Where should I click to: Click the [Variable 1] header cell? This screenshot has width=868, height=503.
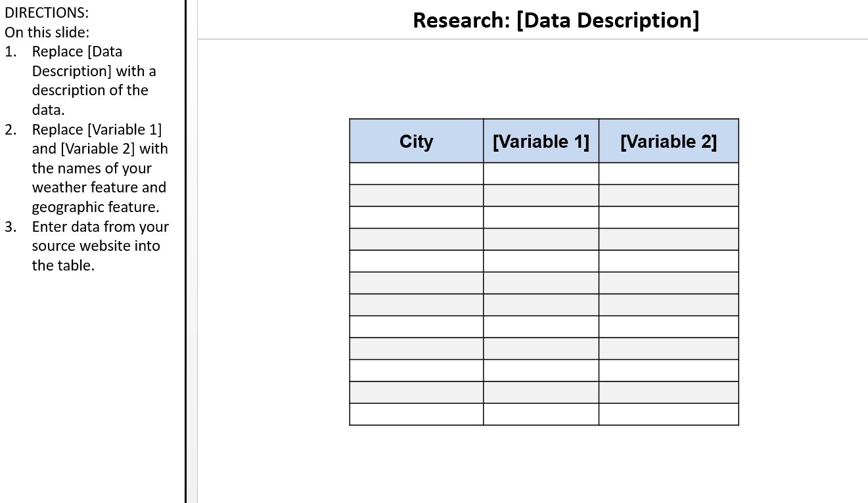[x=541, y=141]
